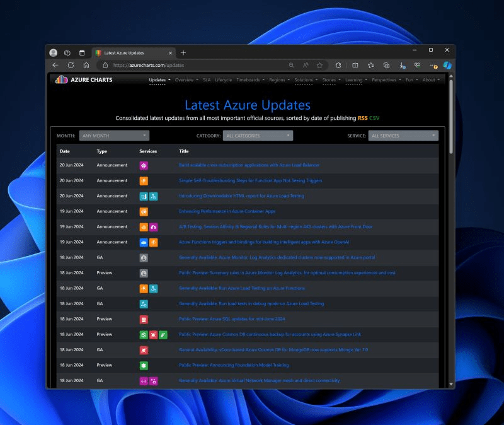
Task: Click the Load Balancer service icon
Action: pyautogui.click(x=144, y=165)
